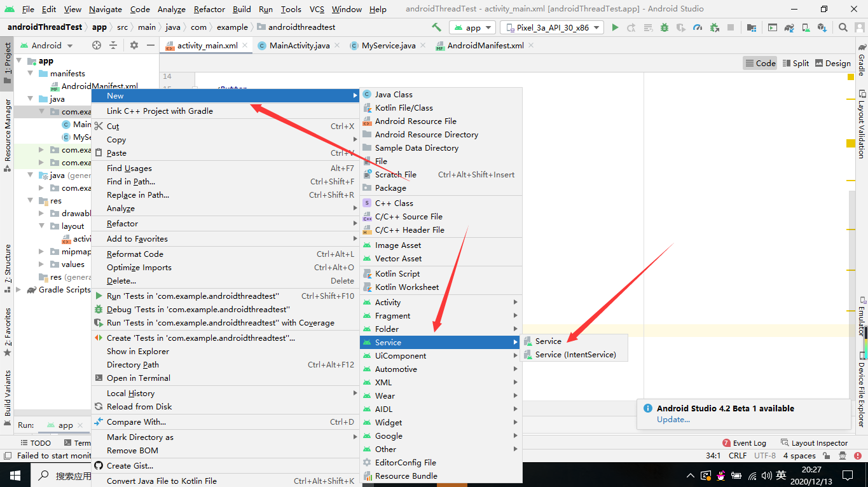Open the Emulator side tab
This screenshot has width=868, height=487.
(862, 316)
